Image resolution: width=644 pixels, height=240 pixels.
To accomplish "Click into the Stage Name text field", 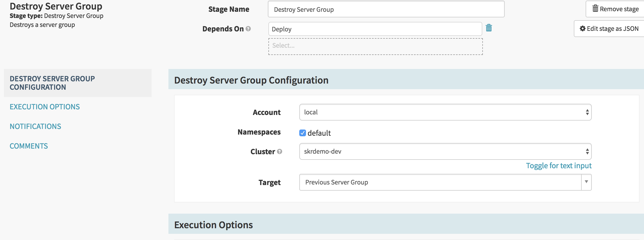I will pyautogui.click(x=386, y=10).
